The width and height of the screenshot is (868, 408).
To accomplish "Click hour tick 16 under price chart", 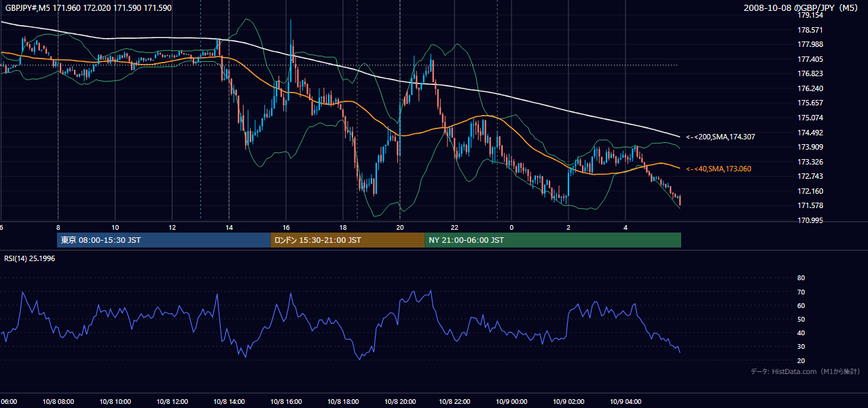I will tap(286, 227).
